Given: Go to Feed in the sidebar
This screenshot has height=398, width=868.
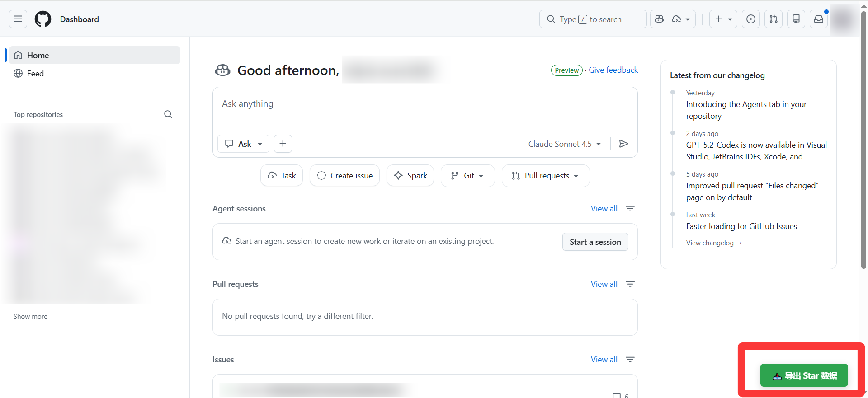Looking at the screenshot, I should pyautogui.click(x=94, y=73).
